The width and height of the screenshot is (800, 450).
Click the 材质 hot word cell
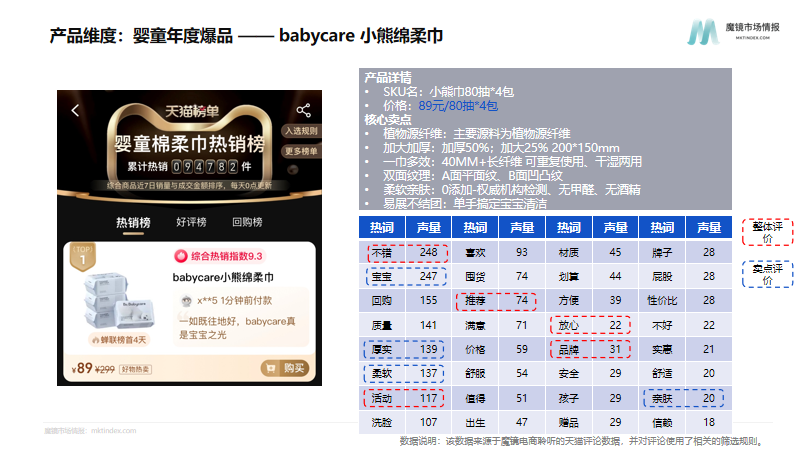click(x=569, y=253)
